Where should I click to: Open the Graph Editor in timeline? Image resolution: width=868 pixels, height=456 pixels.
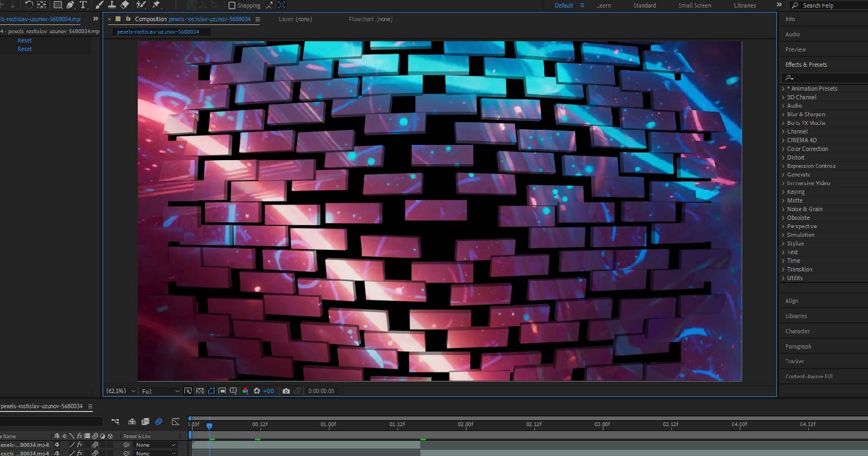[x=175, y=422]
